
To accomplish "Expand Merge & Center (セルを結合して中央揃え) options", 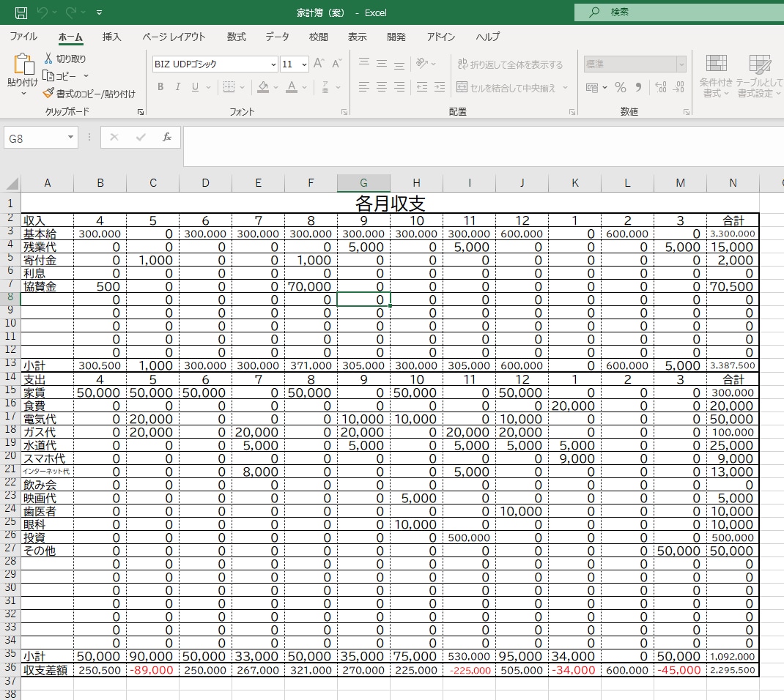I will tap(566, 87).
